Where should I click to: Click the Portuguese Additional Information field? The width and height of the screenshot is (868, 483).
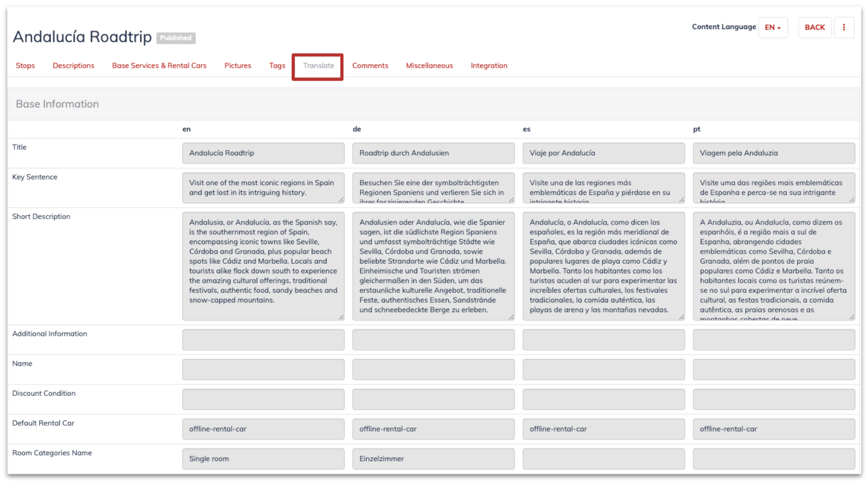coord(774,340)
